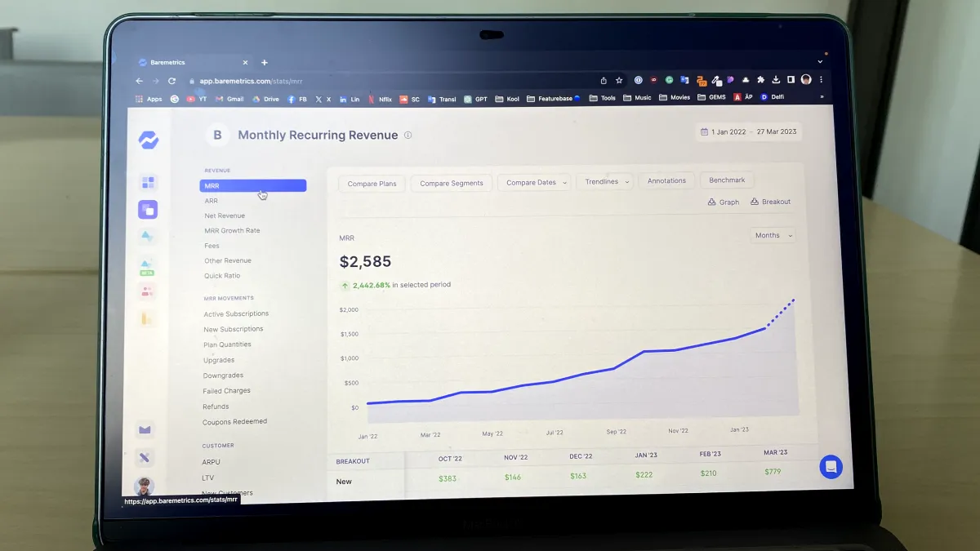Open the Music bookmark folder
Image resolution: width=980 pixels, height=551 pixels.
(x=637, y=98)
